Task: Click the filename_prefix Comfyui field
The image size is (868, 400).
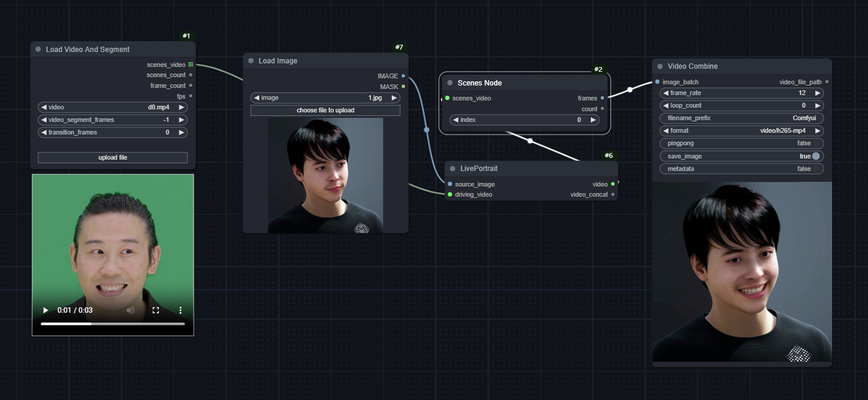Action: pyautogui.click(x=742, y=118)
